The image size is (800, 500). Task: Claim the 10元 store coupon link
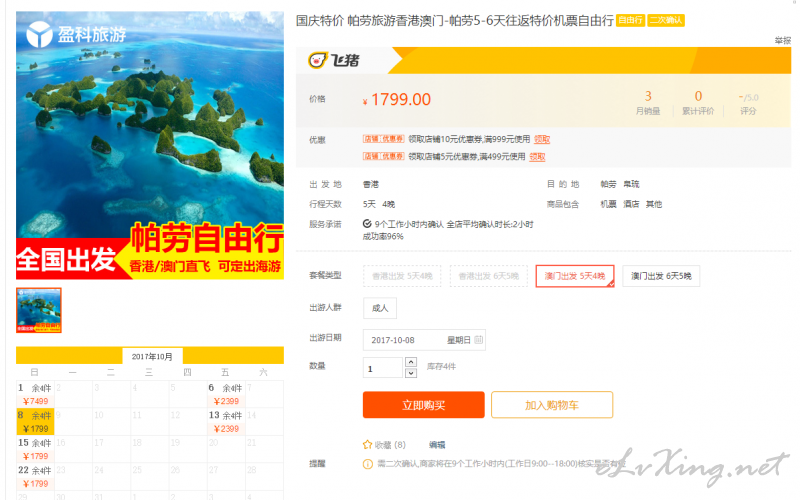tap(541, 139)
